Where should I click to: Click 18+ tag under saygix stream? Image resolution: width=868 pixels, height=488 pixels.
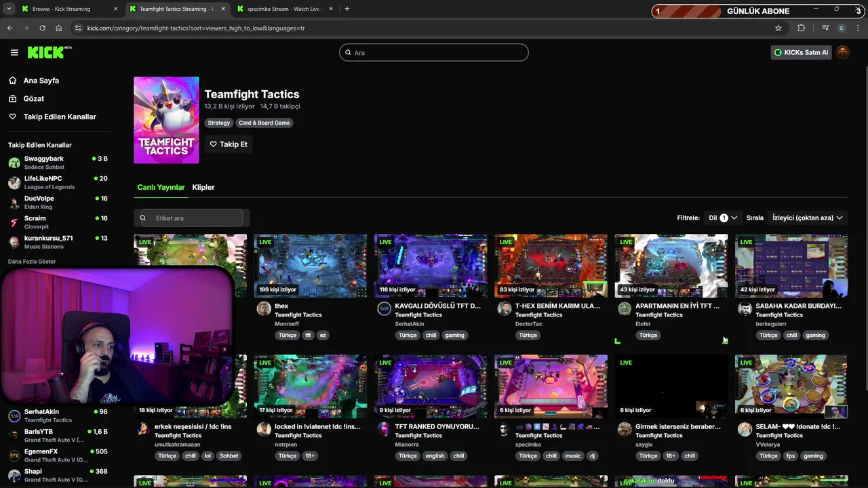[x=670, y=455]
